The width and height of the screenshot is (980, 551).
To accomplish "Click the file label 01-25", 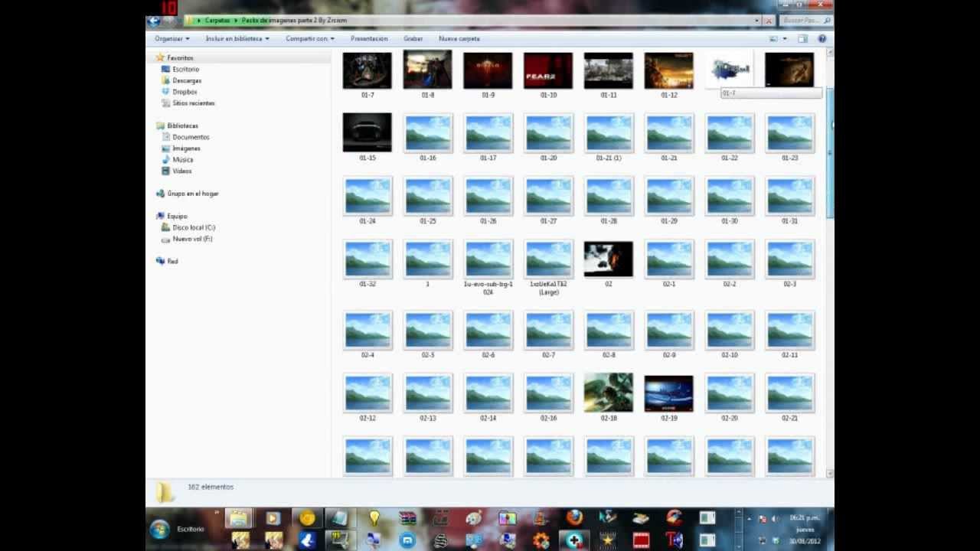I will coord(427,221).
